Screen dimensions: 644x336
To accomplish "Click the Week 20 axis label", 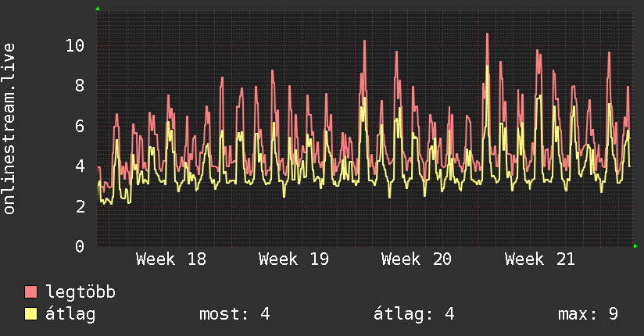I will point(417,259).
